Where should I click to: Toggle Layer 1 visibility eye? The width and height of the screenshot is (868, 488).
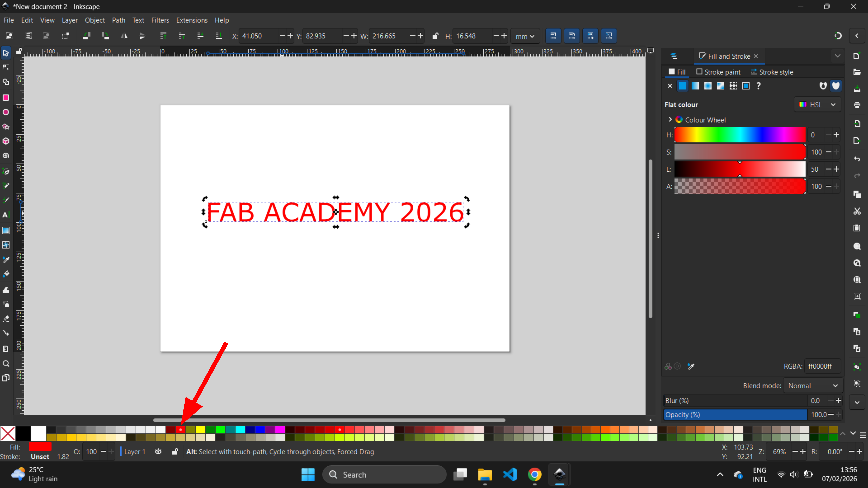158,452
